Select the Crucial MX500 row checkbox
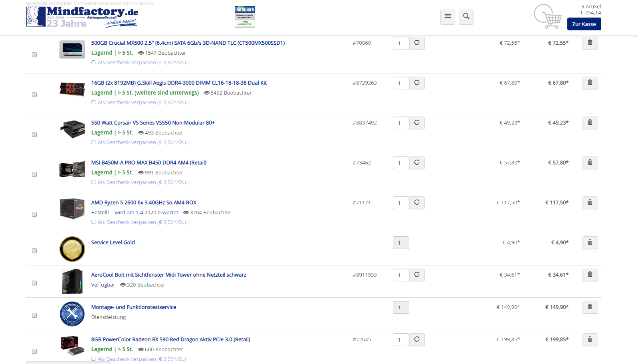This screenshot has height=364, width=638. (x=34, y=55)
